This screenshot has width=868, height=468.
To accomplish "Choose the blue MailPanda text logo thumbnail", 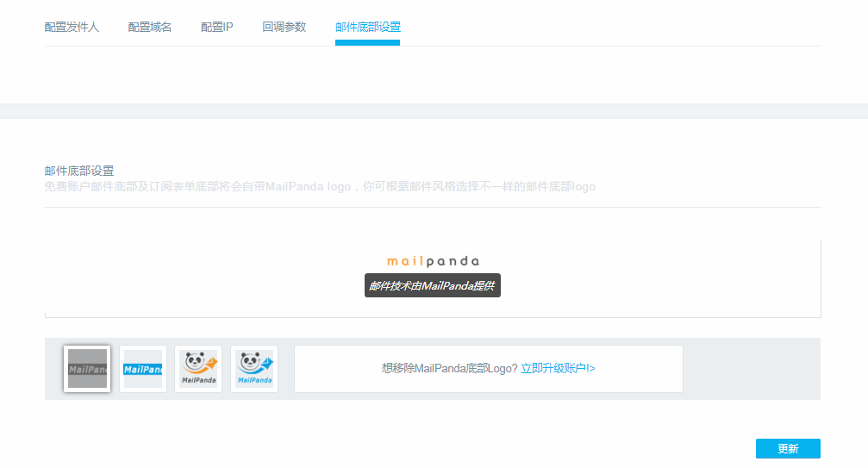I will pos(143,369).
